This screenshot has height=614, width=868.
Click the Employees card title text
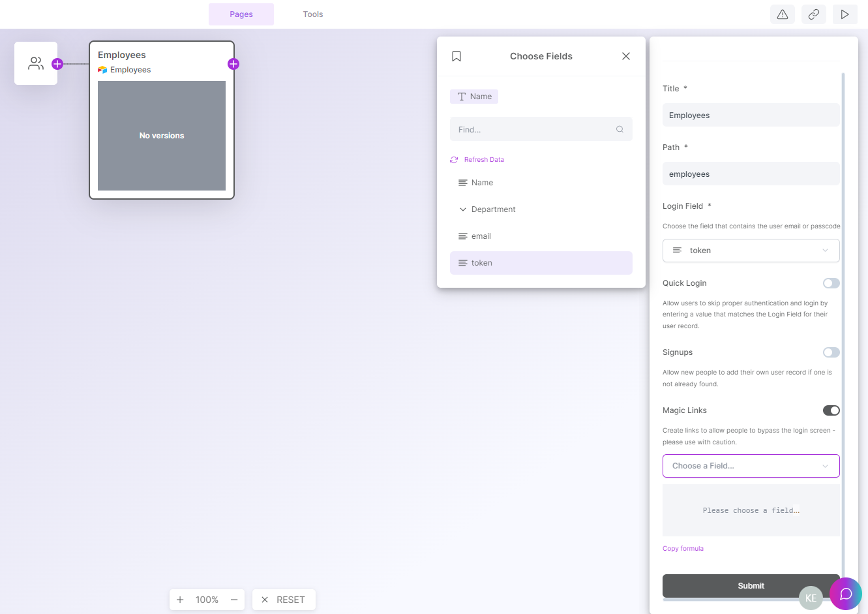pos(122,55)
